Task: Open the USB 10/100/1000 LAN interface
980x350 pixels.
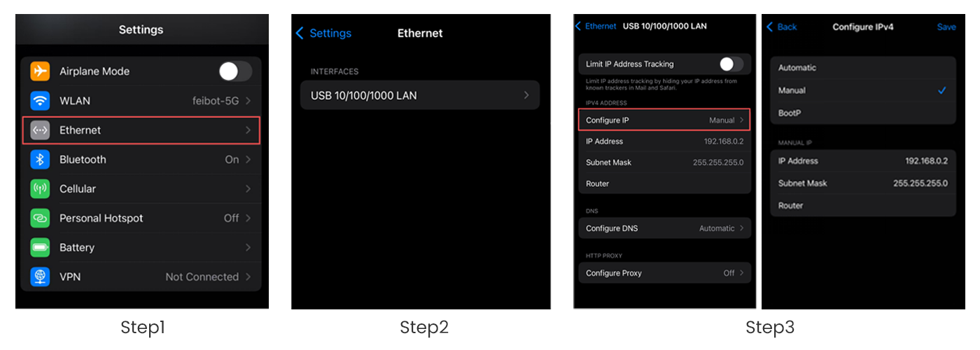Action: coord(420,95)
